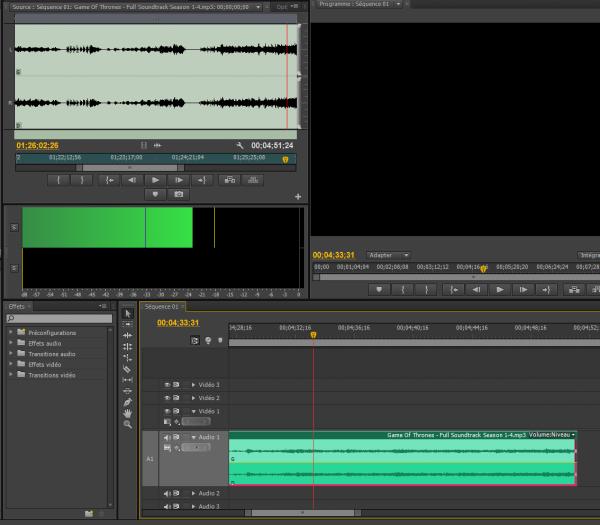
Task: Toggle Audio 1 sync lock
Action: [176, 437]
